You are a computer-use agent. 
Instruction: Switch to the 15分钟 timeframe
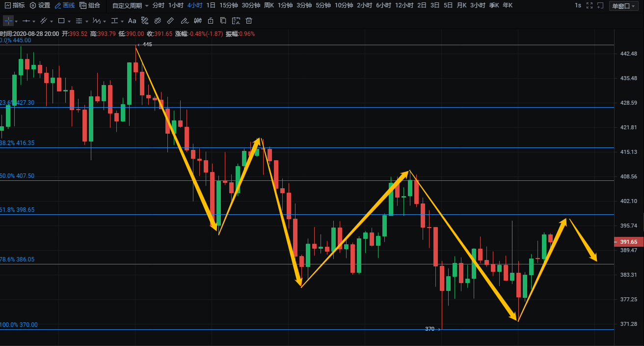229,5
